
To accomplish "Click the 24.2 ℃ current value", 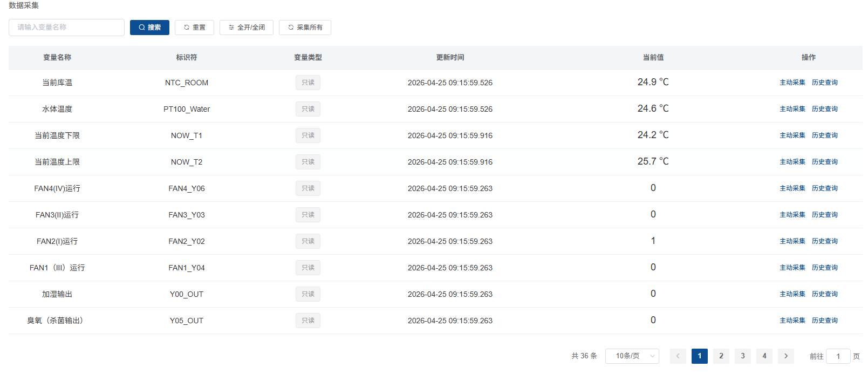I will 653,135.
